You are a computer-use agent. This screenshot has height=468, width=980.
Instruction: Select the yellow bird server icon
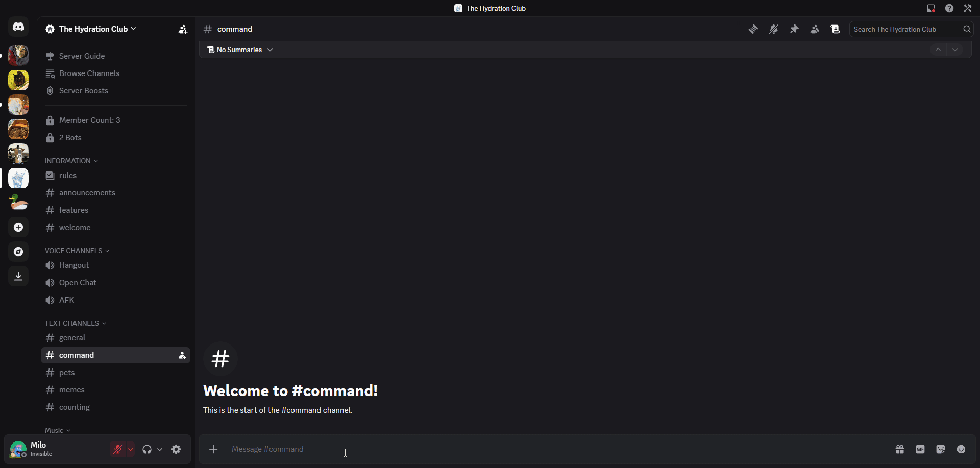point(18,80)
